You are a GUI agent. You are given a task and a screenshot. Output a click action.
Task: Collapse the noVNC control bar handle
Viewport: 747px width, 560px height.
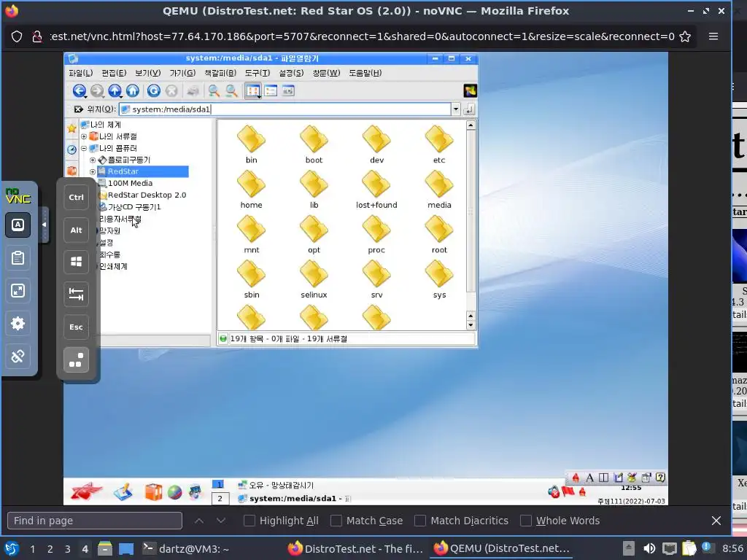pyautogui.click(x=44, y=225)
